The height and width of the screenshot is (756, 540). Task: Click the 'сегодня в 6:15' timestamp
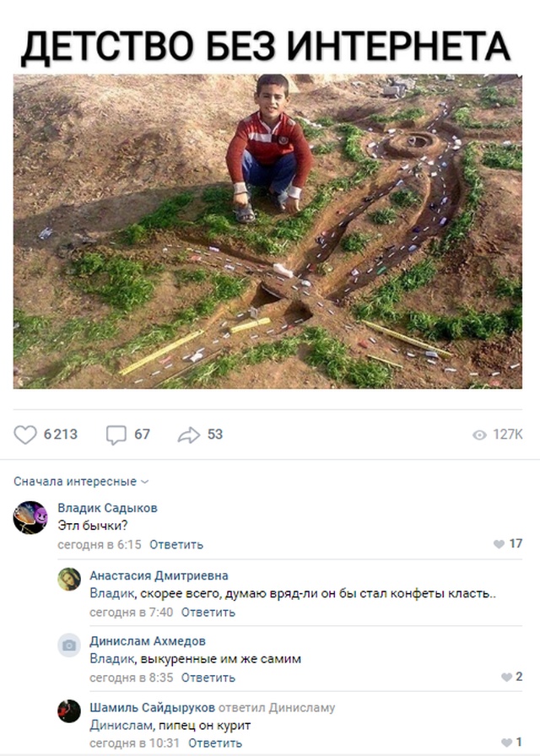[99, 545]
